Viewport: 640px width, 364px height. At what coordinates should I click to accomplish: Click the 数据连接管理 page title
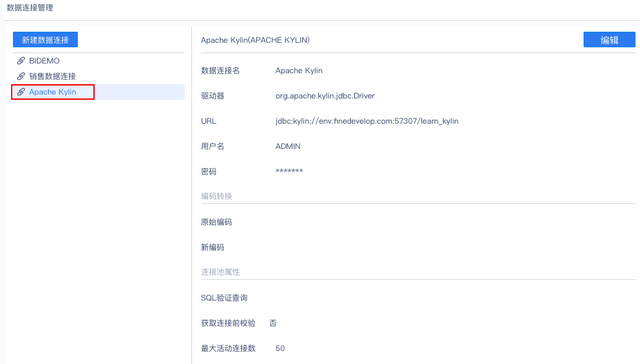30,8
